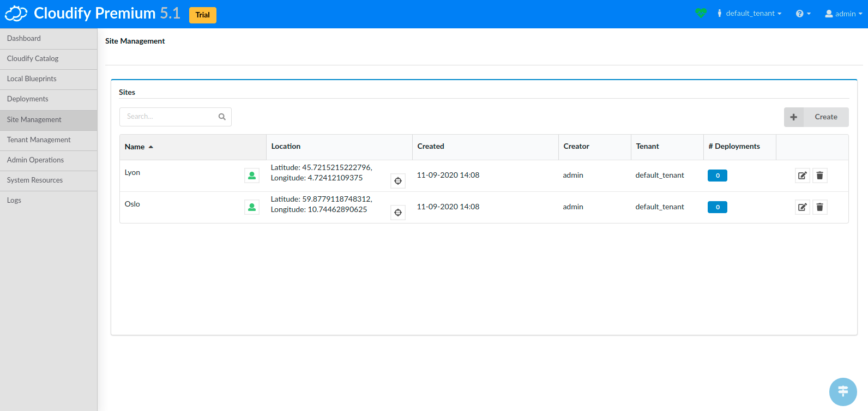Viewport: 868px width, 411px height.
Task: Click the Lyon created date 11-09-2020 14:08
Action: (448, 176)
